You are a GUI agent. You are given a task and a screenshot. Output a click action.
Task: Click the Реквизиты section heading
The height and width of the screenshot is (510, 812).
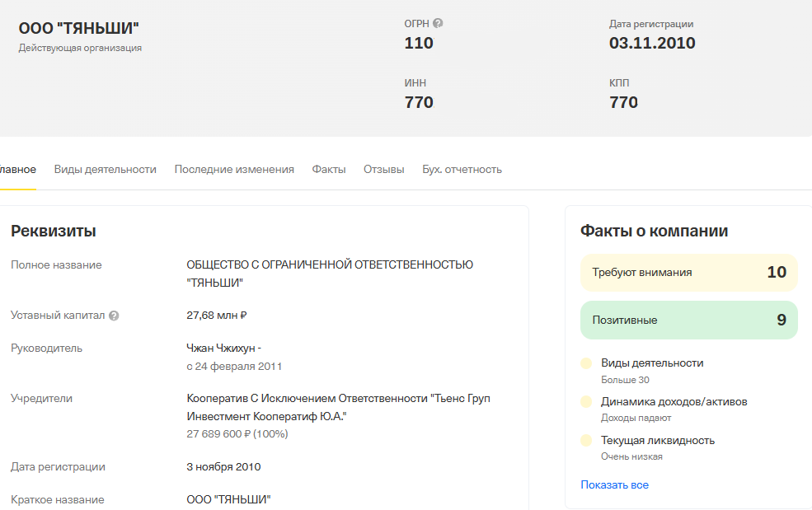54,231
